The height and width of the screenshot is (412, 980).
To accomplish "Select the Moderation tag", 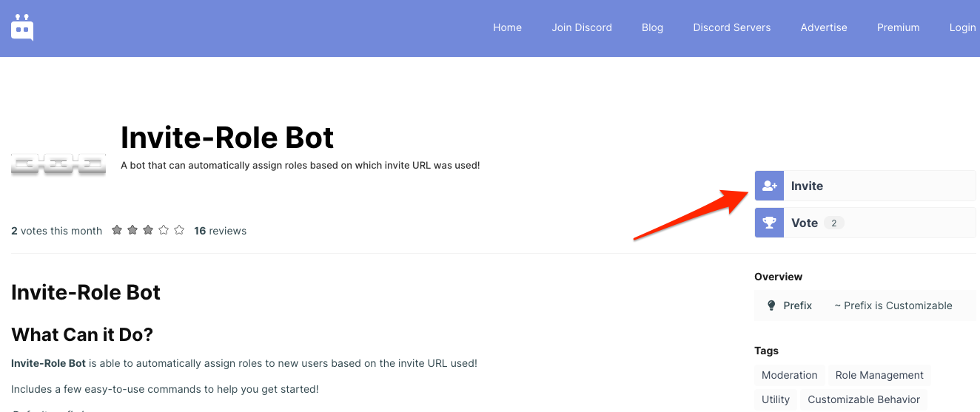I will pos(789,375).
